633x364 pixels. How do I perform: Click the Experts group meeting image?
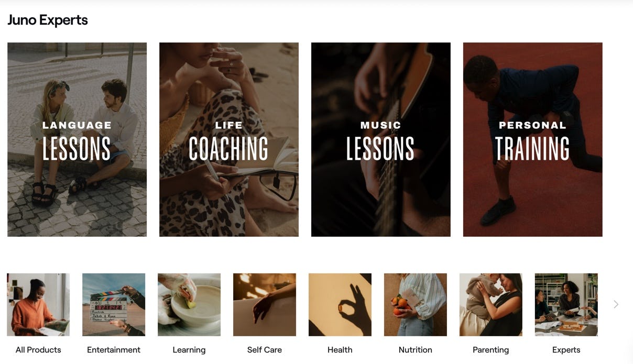(x=566, y=305)
